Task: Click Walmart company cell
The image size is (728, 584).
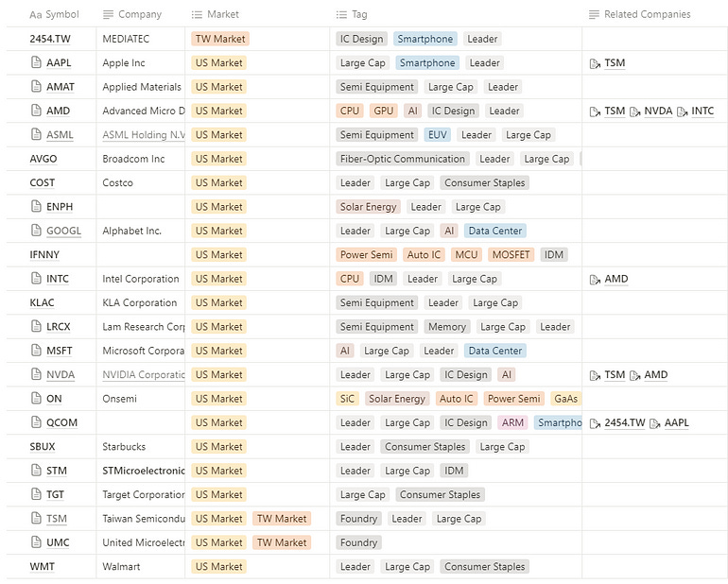Action: point(141,566)
